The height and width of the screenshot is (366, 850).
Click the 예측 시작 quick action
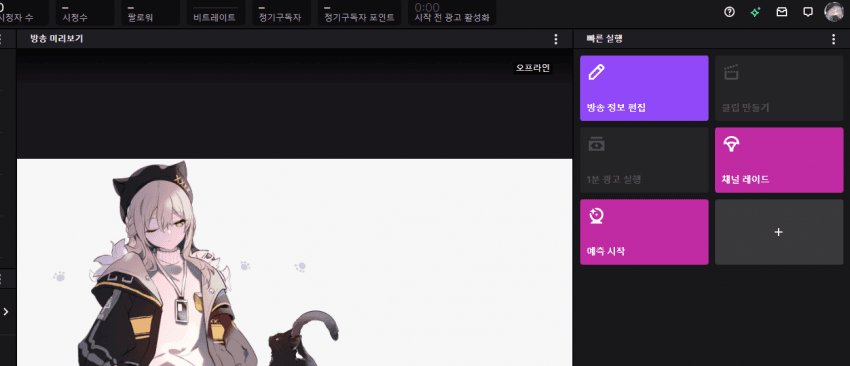[x=644, y=232]
